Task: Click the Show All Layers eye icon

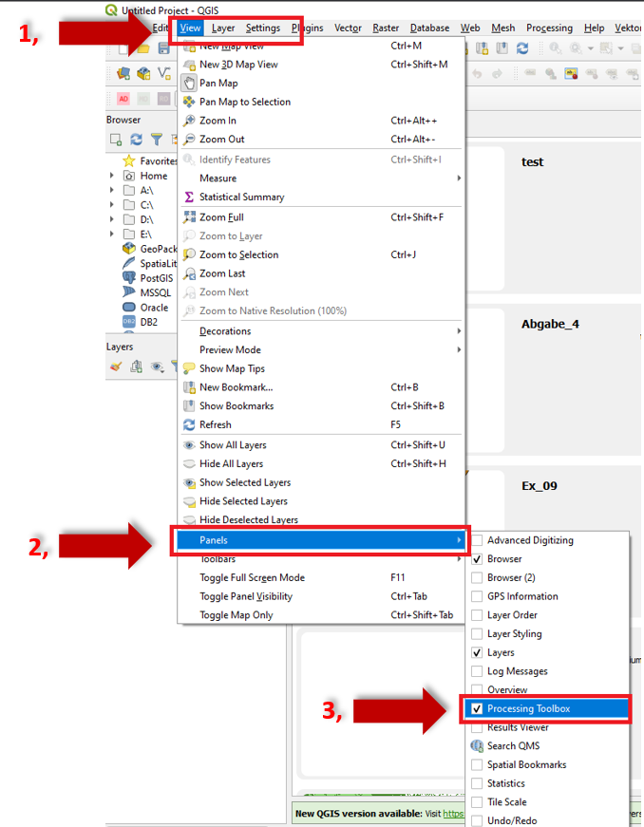Action: tap(189, 444)
